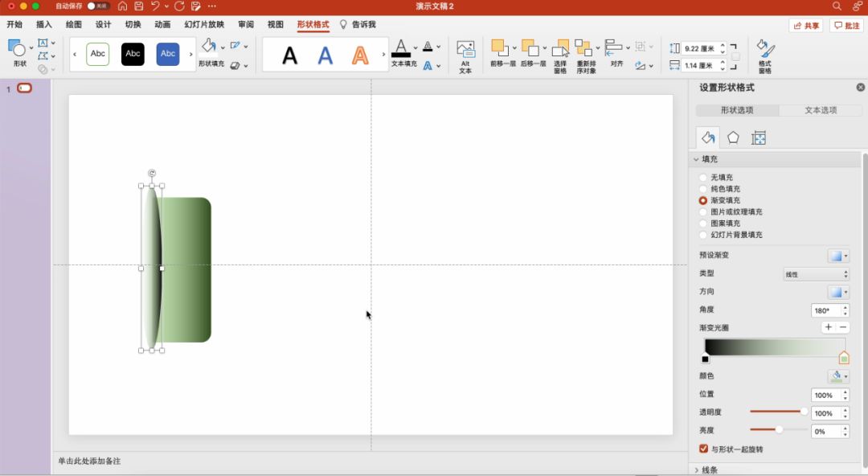Open the Selection Pane
The height and width of the screenshot is (476, 868).
click(560, 56)
